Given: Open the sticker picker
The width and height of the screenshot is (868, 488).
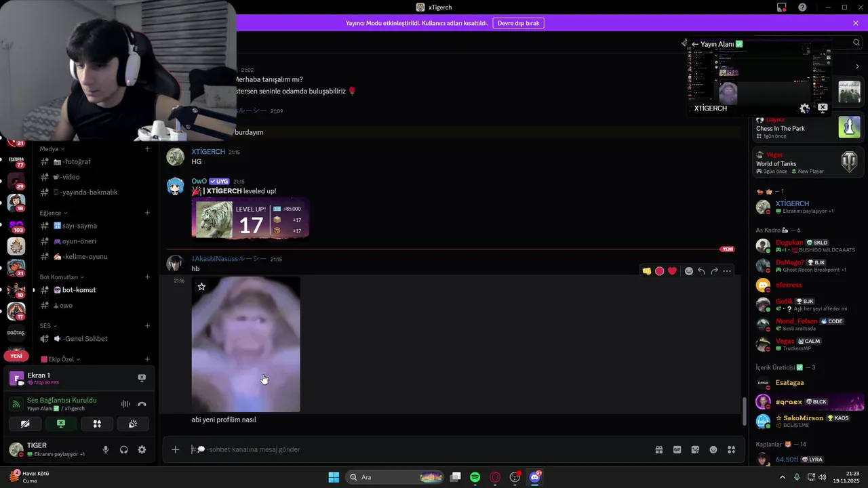Looking at the screenshot, I should (x=695, y=449).
